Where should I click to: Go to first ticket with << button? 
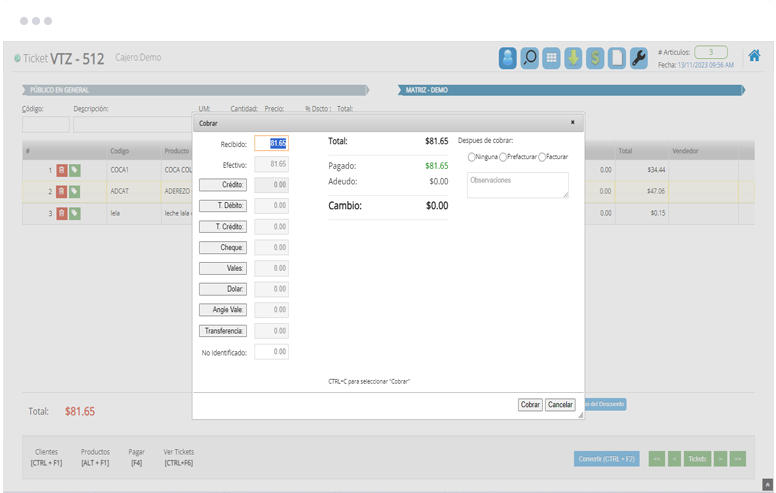[657, 459]
